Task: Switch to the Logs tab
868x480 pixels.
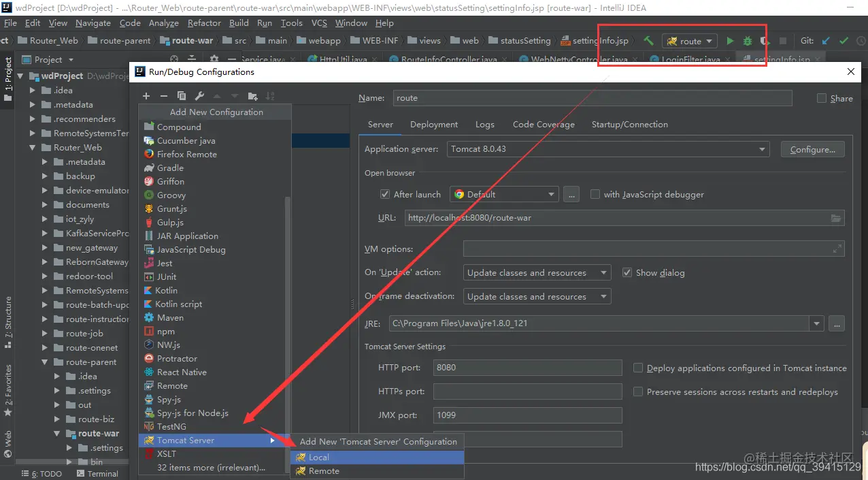Action: coord(485,124)
